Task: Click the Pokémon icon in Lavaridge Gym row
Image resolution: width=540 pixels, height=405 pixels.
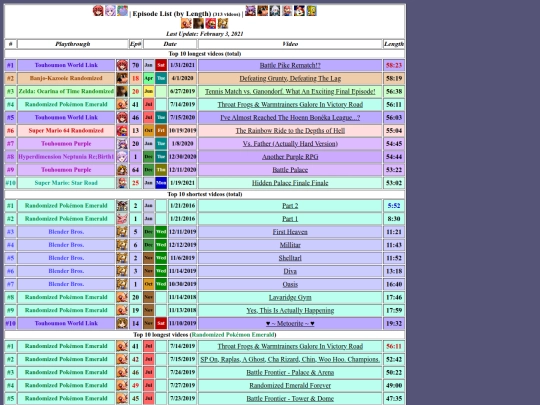Action: (122, 297)
